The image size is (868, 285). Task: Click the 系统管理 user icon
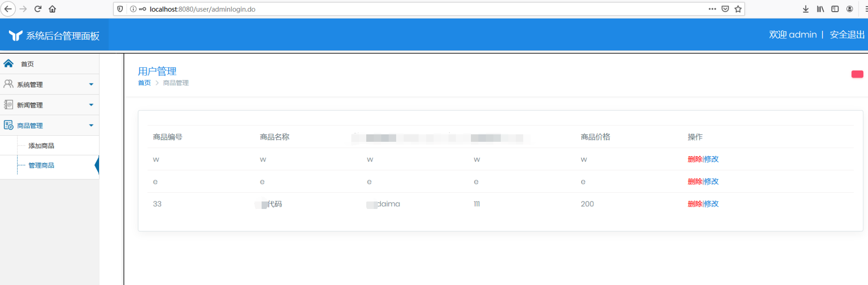(8, 84)
